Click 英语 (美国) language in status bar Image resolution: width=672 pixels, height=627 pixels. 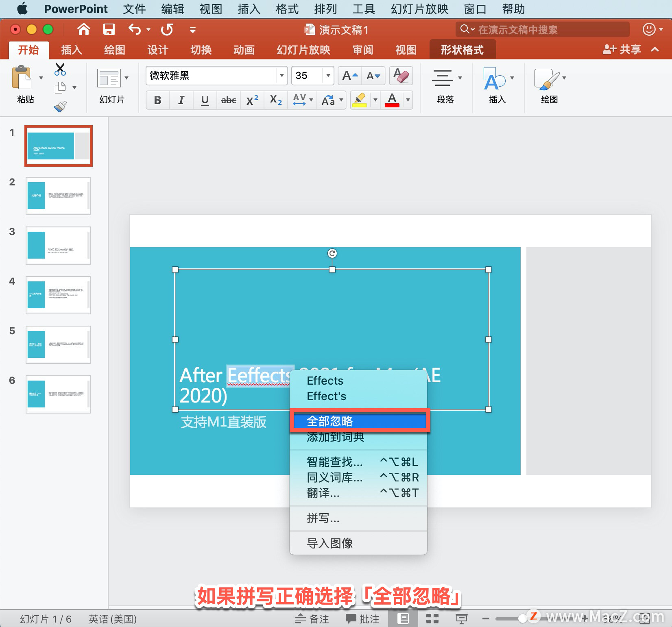point(113,619)
